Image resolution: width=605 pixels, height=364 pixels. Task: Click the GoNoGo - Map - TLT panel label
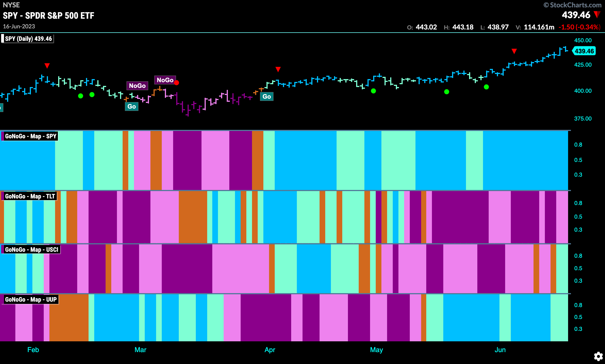click(x=30, y=196)
